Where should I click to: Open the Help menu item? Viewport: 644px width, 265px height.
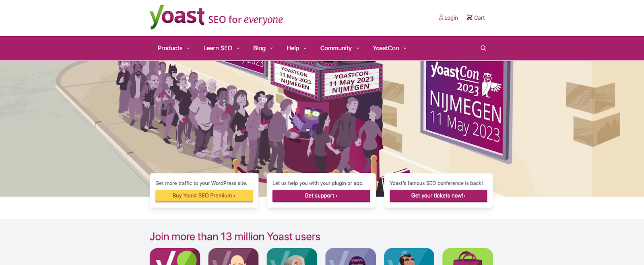tap(293, 48)
